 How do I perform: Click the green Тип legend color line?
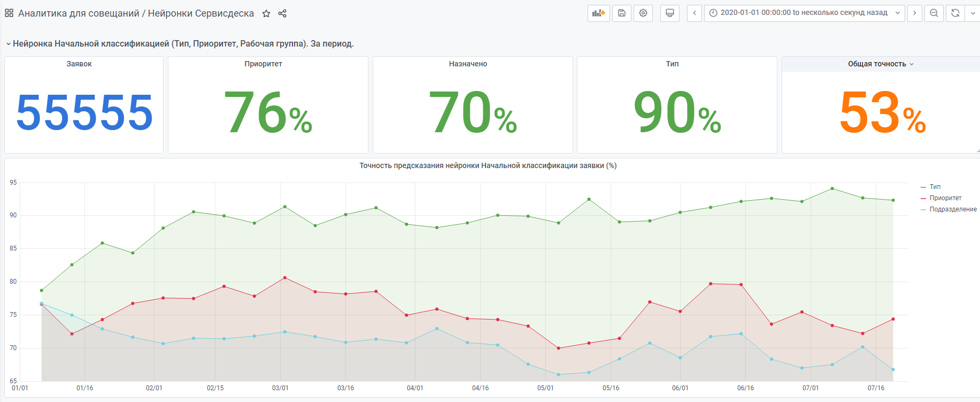923,187
